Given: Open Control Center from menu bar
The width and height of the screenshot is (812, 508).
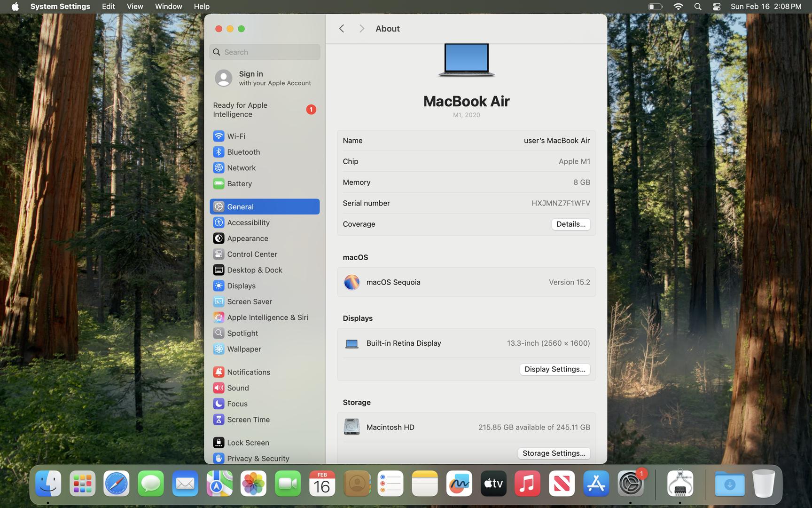Looking at the screenshot, I should pyautogui.click(x=716, y=7).
